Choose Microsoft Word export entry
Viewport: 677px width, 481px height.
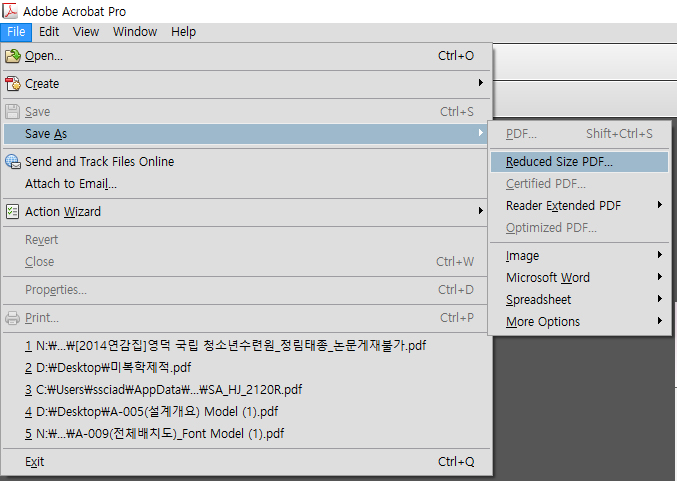(579, 278)
